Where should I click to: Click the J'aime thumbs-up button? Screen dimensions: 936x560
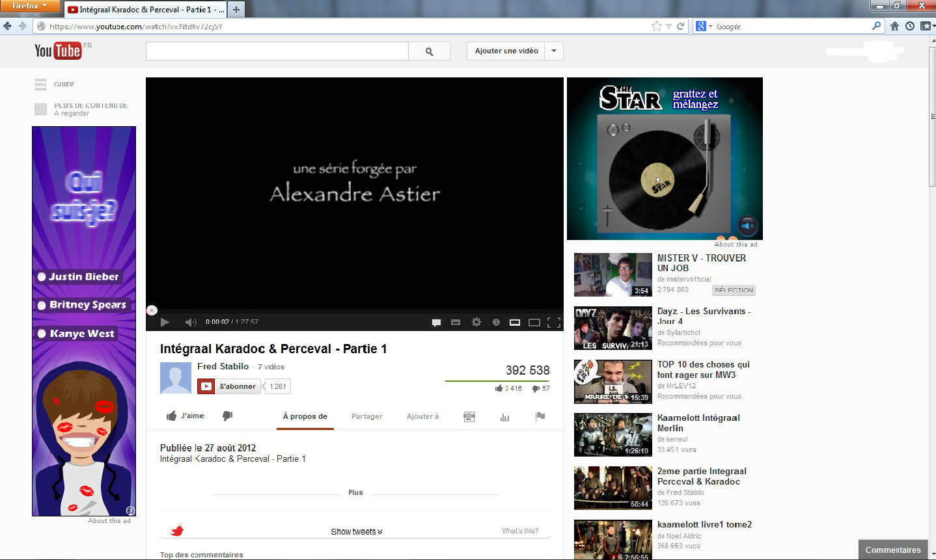click(x=186, y=416)
